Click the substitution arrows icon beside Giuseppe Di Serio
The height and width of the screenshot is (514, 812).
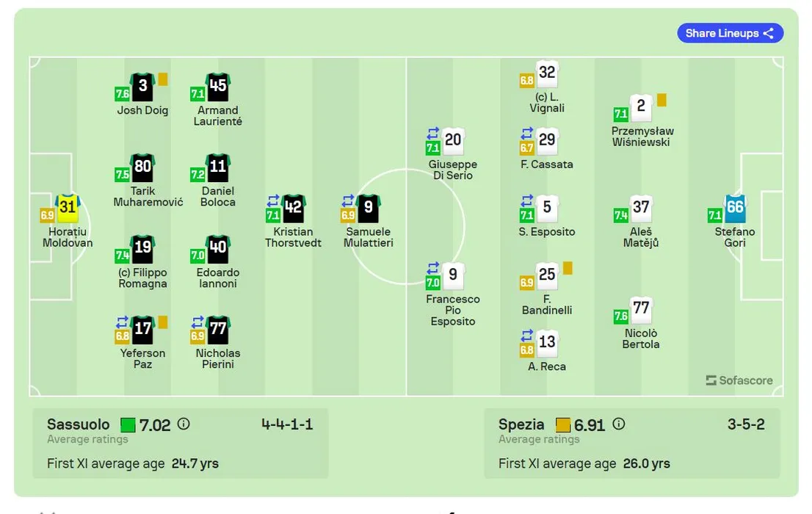click(433, 133)
